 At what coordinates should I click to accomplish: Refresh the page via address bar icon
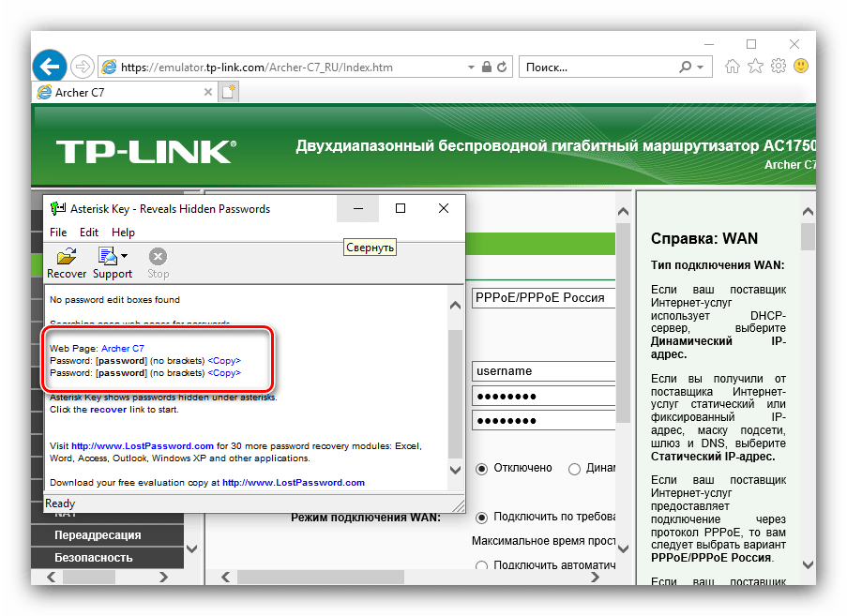(x=503, y=68)
